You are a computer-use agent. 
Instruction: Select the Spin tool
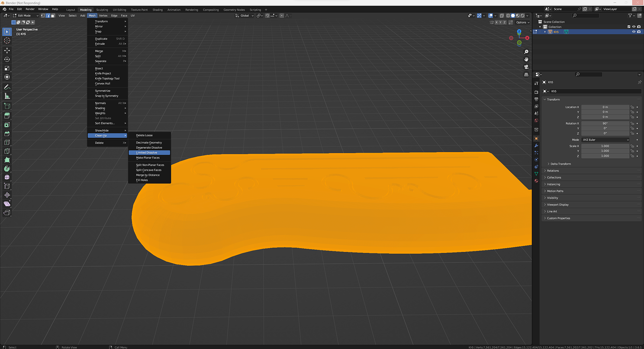click(7, 169)
